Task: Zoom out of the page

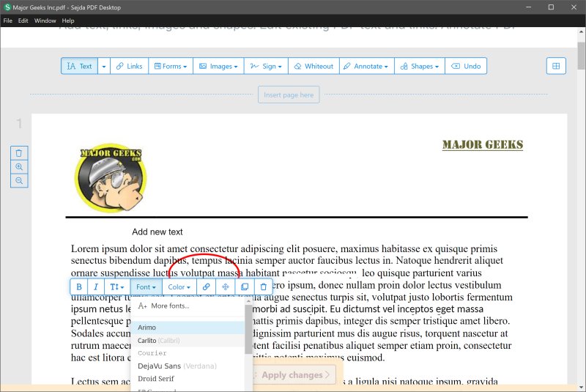Action: coord(19,181)
